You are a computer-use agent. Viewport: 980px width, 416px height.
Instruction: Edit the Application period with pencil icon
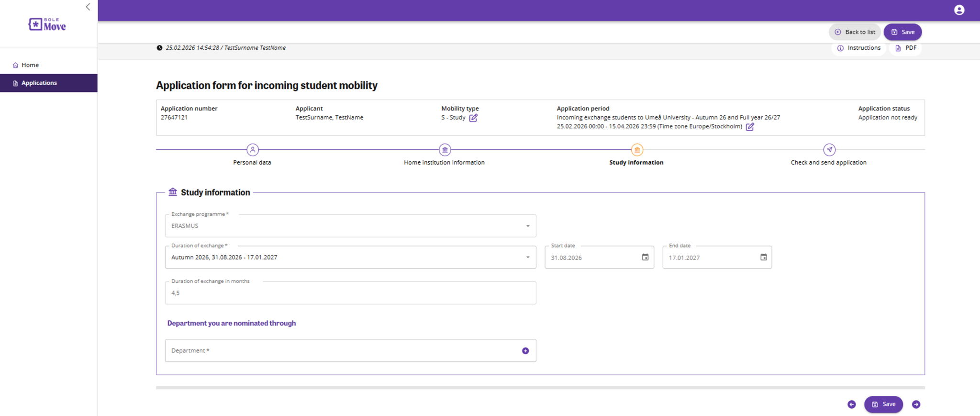750,127
